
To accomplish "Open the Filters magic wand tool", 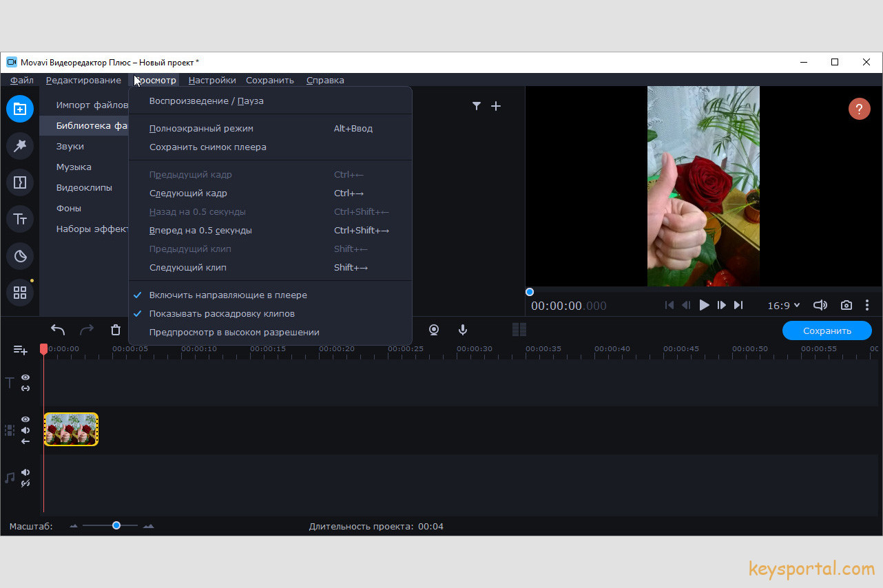I will click(x=20, y=145).
